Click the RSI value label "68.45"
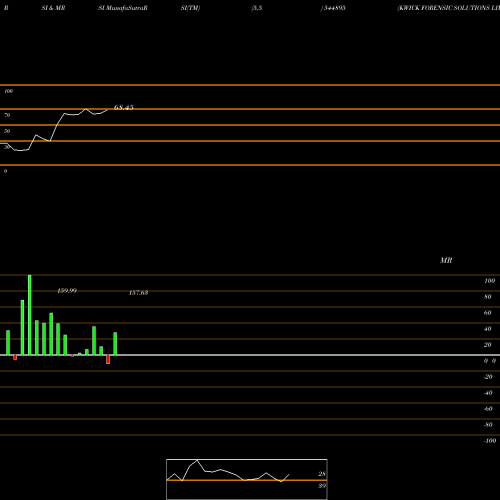The width and height of the screenshot is (500, 500). click(124, 107)
